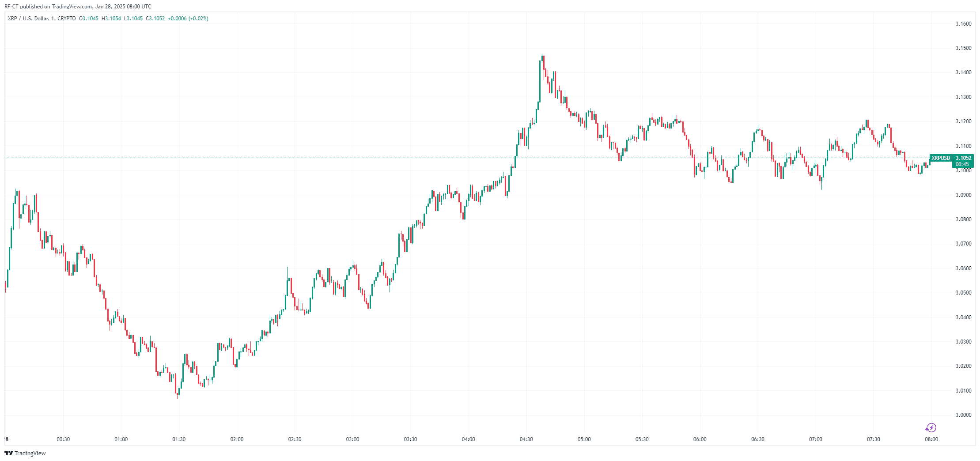Image resolution: width=980 pixels, height=461 pixels.
Task: Click the 03:00 time axis label
Action: [352, 439]
